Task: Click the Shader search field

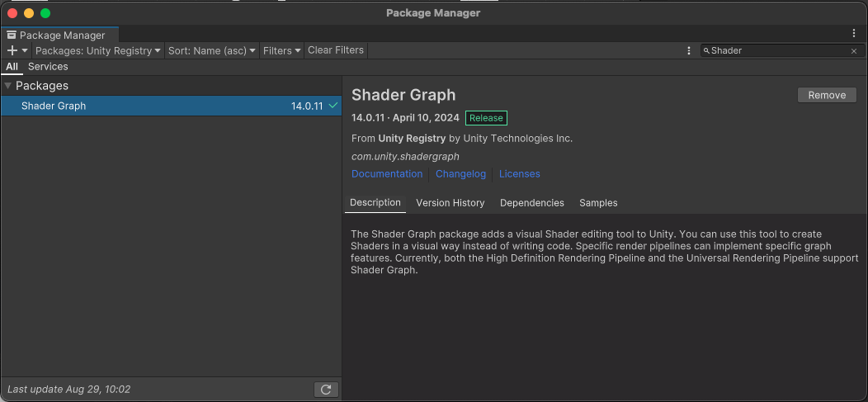Action: (781, 50)
